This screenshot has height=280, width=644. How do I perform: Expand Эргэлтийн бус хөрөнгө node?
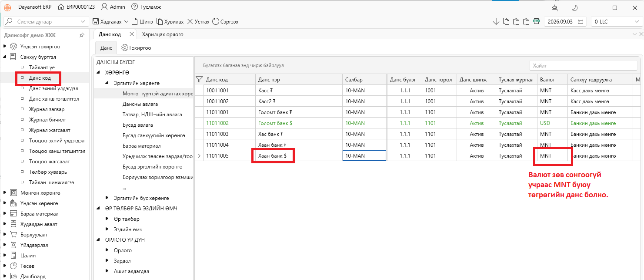point(107,198)
